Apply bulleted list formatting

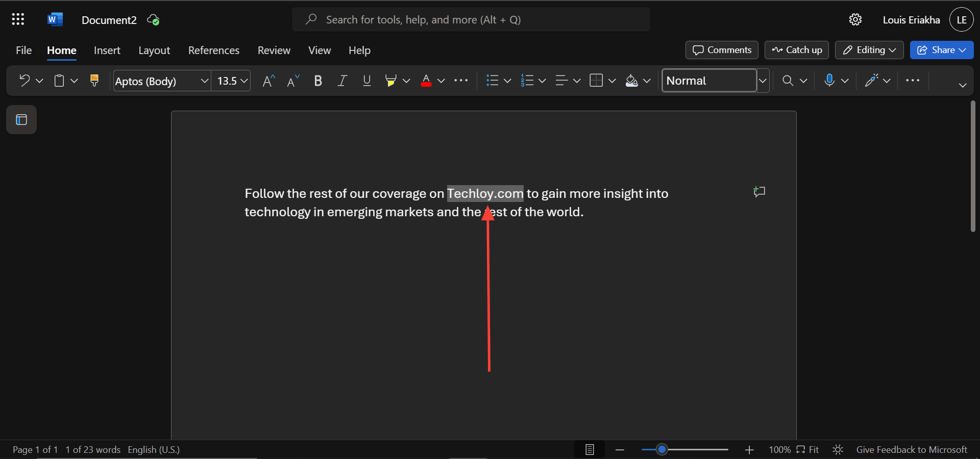pyautogui.click(x=493, y=81)
